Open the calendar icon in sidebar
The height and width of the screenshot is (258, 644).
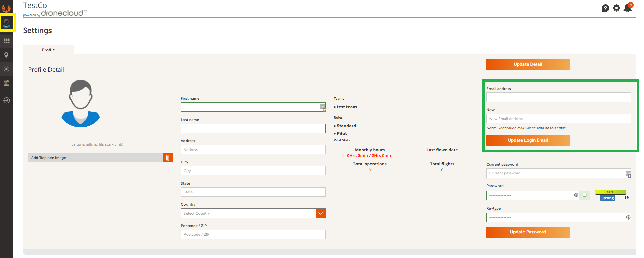coord(6,83)
